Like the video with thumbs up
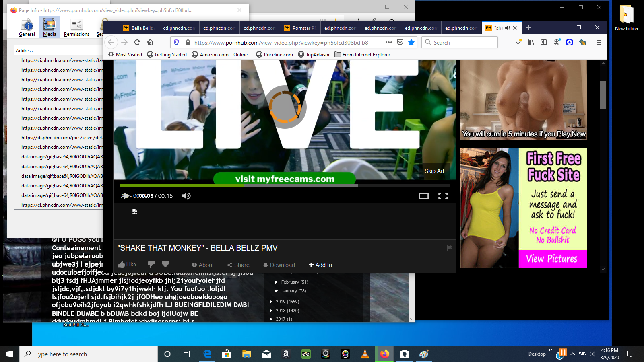 click(127, 264)
